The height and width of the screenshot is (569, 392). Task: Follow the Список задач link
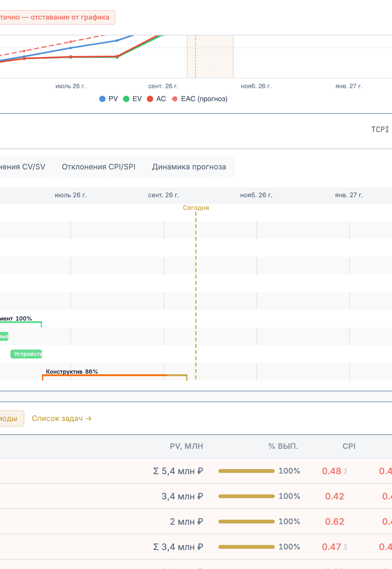pos(62,419)
